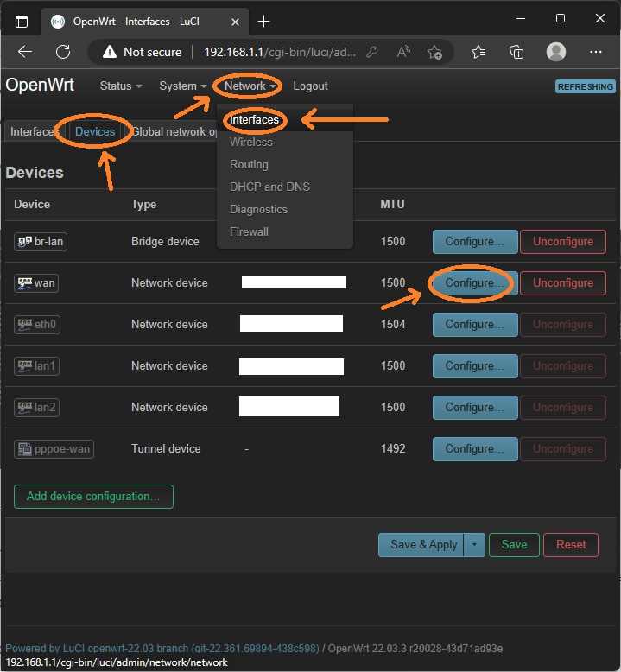Click the Save & Apply button
621x672 pixels.
pos(421,545)
